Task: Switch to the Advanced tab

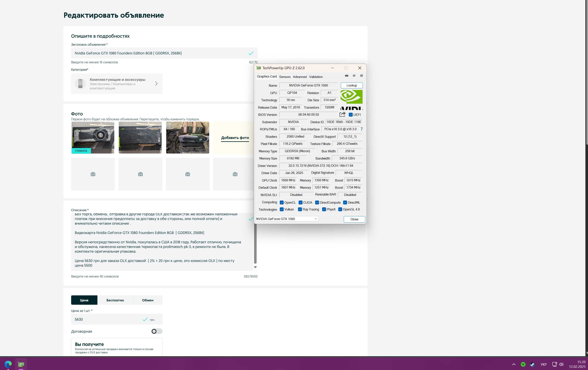Action: pyautogui.click(x=300, y=77)
